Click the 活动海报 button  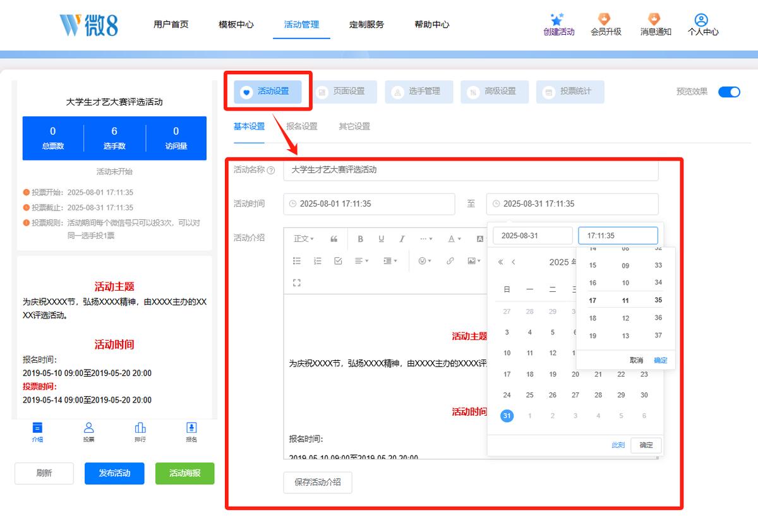(185, 473)
